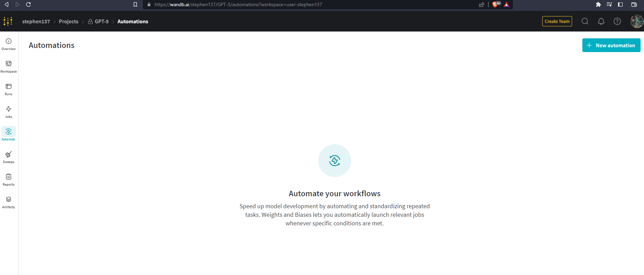
Task: Open browser extensions puzzle icon
Action: click(598, 4)
